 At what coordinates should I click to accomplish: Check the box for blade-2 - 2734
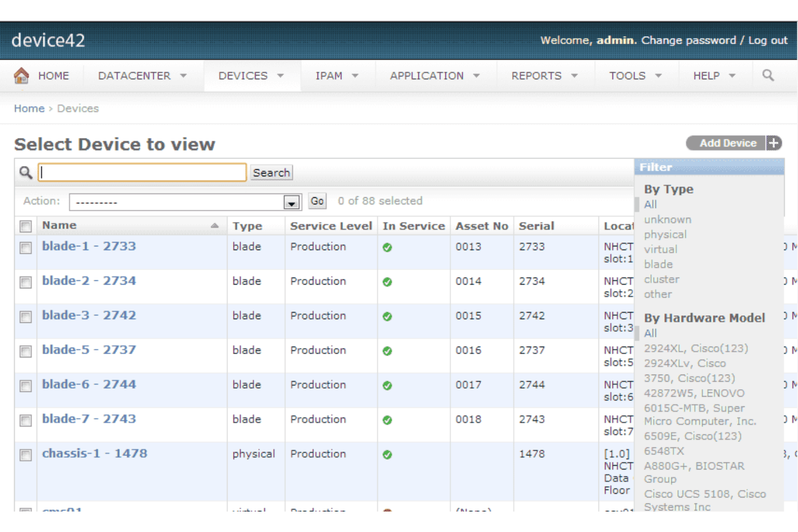[25, 282]
